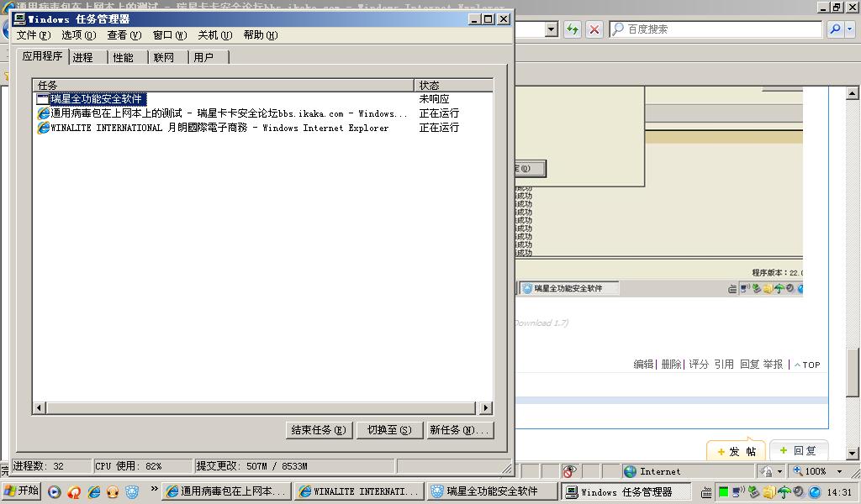Open the 查看(V) menu in Task Manager

point(124,35)
